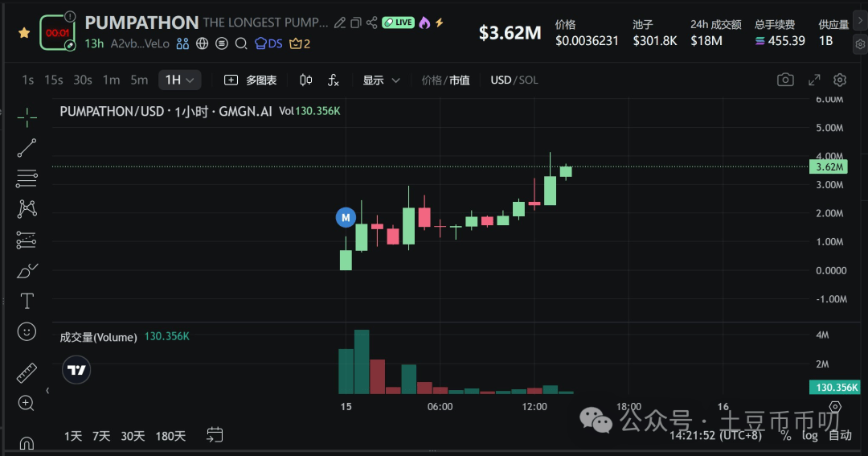The image size is (868, 456).
Task: Toggle the favorite star for PUMPATHON
Action: [24, 33]
